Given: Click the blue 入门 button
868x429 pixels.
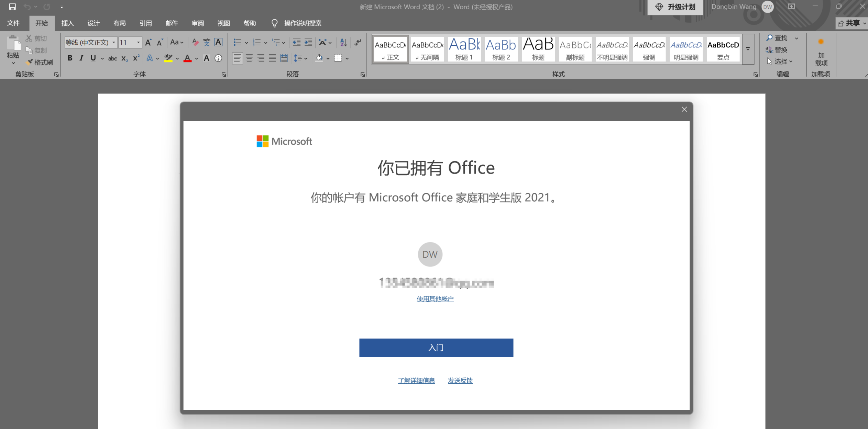Looking at the screenshot, I should [436, 348].
